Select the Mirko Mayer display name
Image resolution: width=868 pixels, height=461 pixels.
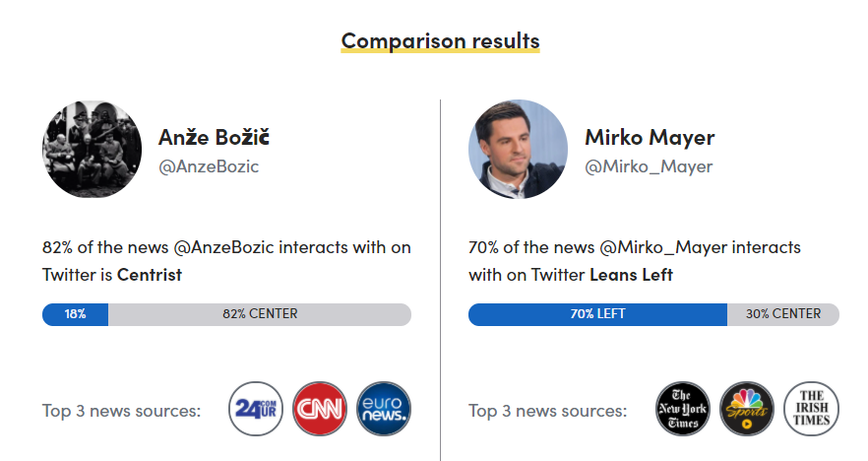[x=650, y=137]
